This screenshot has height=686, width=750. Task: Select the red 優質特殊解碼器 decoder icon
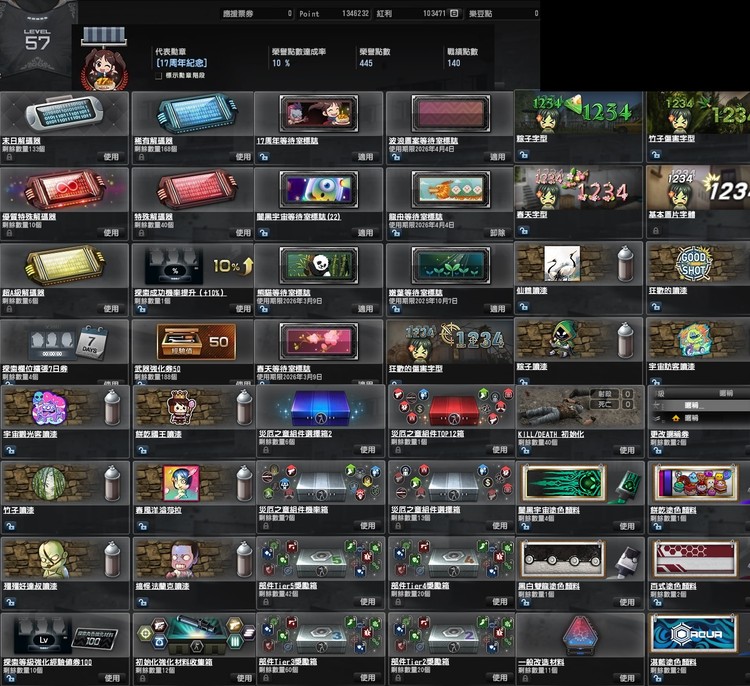(x=64, y=188)
